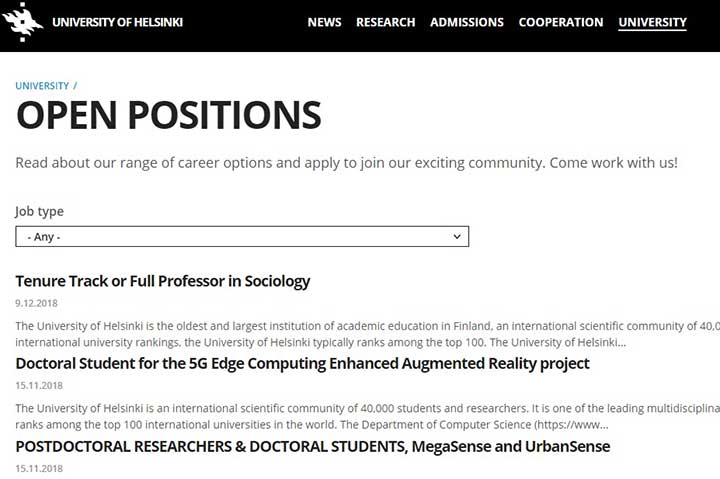
Task: Click the 5G project description paragraph
Action: [367, 417]
